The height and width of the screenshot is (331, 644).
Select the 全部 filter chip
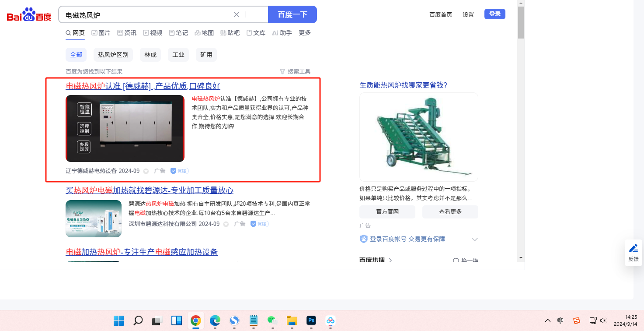pyautogui.click(x=76, y=55)
